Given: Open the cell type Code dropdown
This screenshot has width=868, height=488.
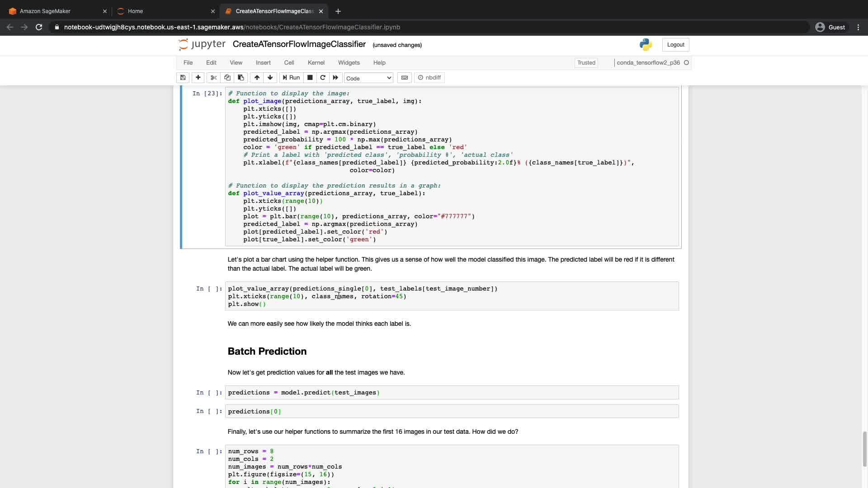Looking at the screenshot, I should (x=368, y=78).
